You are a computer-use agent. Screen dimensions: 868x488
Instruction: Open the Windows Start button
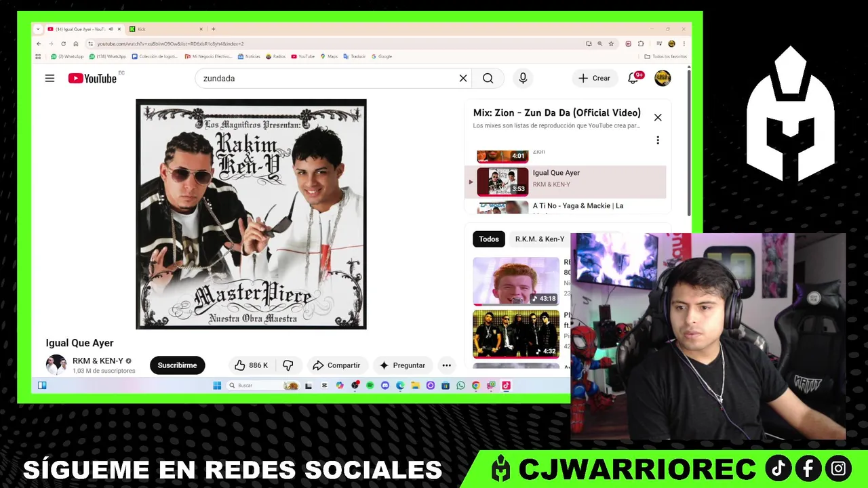click(217, 386)
